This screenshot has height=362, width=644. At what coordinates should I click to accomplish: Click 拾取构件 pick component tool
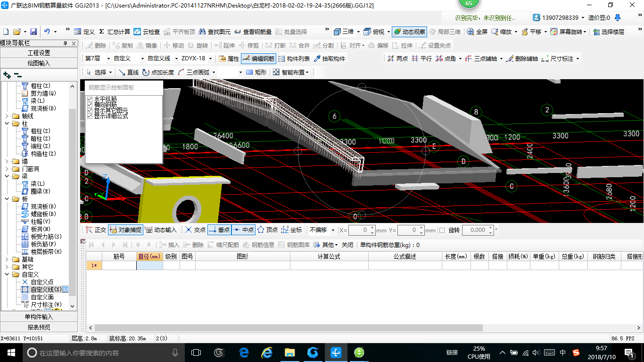pyautogui.click(x=330, y=58)
